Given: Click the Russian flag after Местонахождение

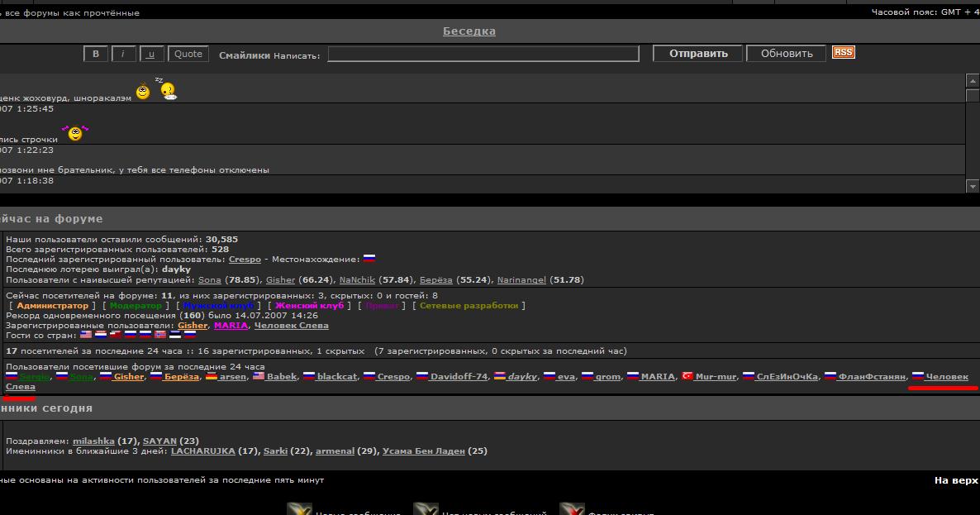Looking at the screenshot, I should [369, 259].
